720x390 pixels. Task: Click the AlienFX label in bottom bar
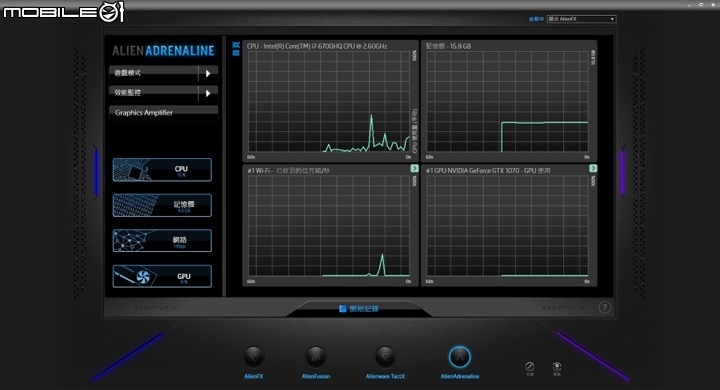coord(253,376)
